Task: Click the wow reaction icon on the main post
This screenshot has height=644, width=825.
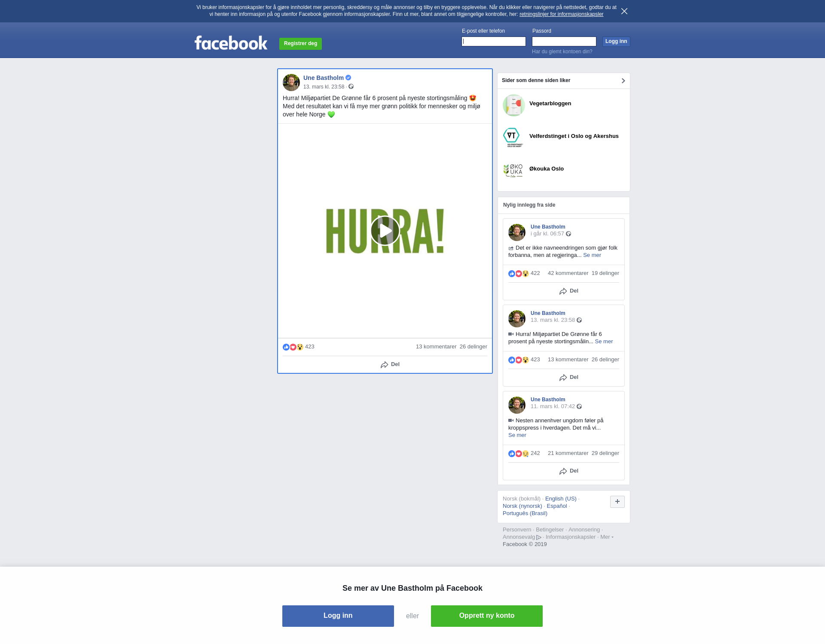Action: (300, 347)
